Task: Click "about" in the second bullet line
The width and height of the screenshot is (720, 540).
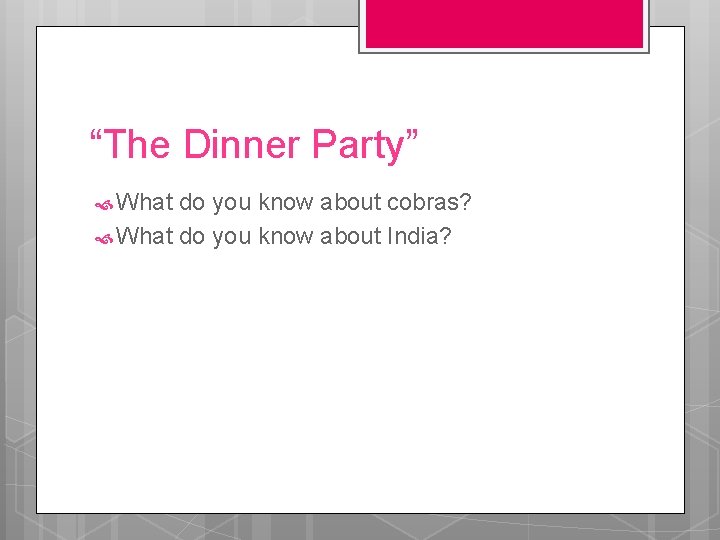Action: coord(350,236)
